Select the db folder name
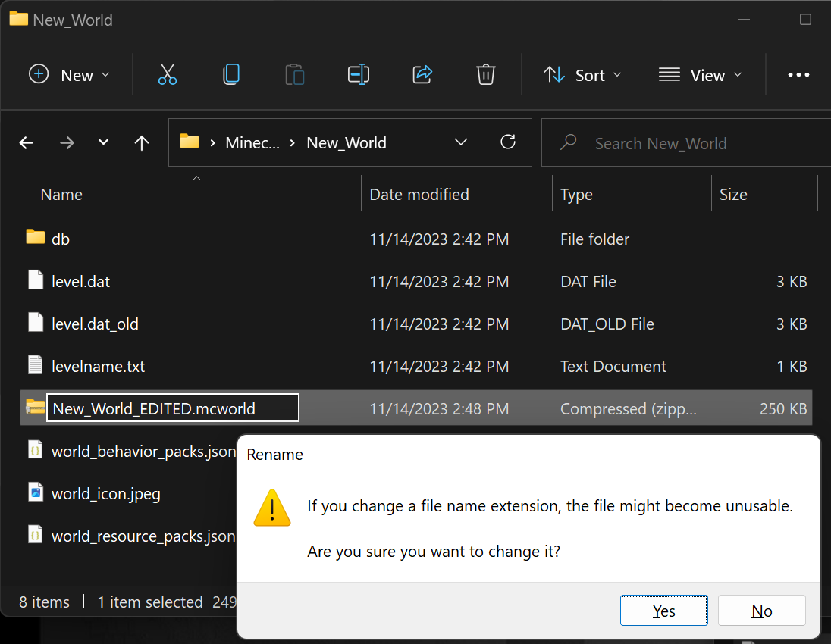The height and width of the screenshot is (644, 831). 61,239
